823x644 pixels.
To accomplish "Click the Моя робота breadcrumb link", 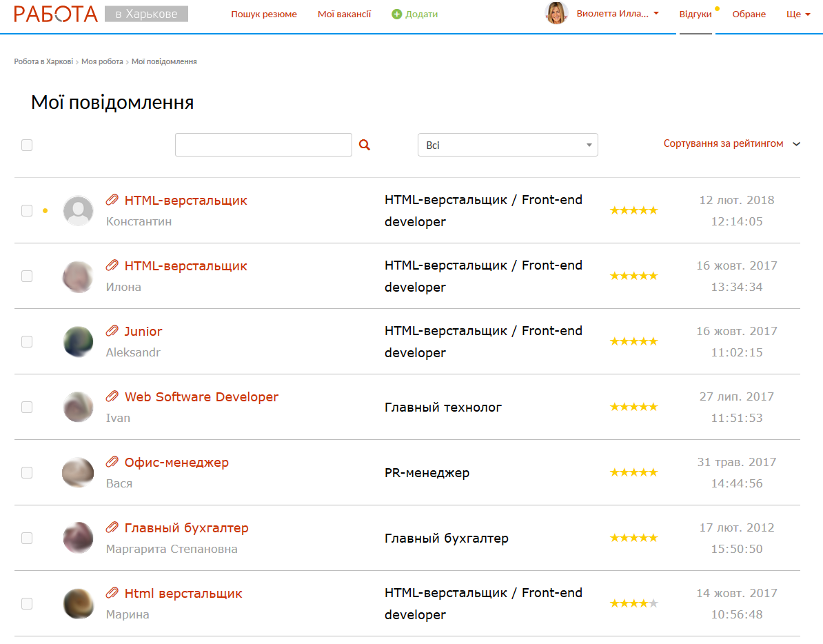I will point(102,61).
